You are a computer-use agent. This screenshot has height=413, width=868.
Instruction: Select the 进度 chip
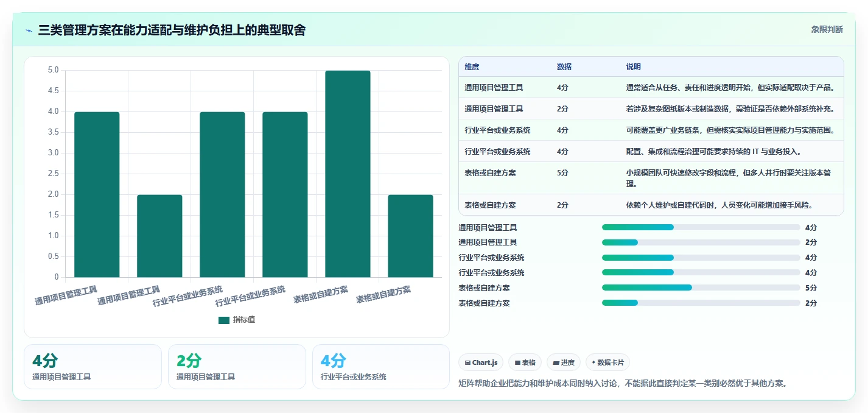(564, 362)
